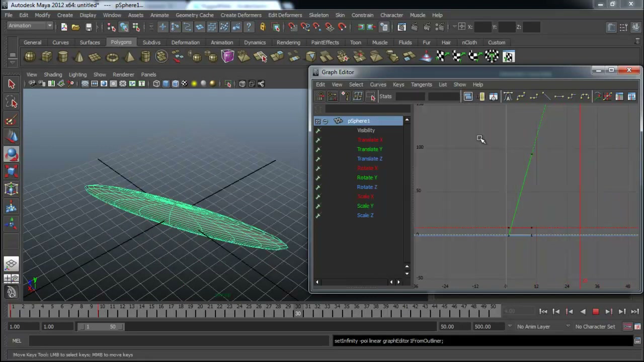644x362 pixels.
Task: Click frame 30 on the time slider
Action: 298,311
